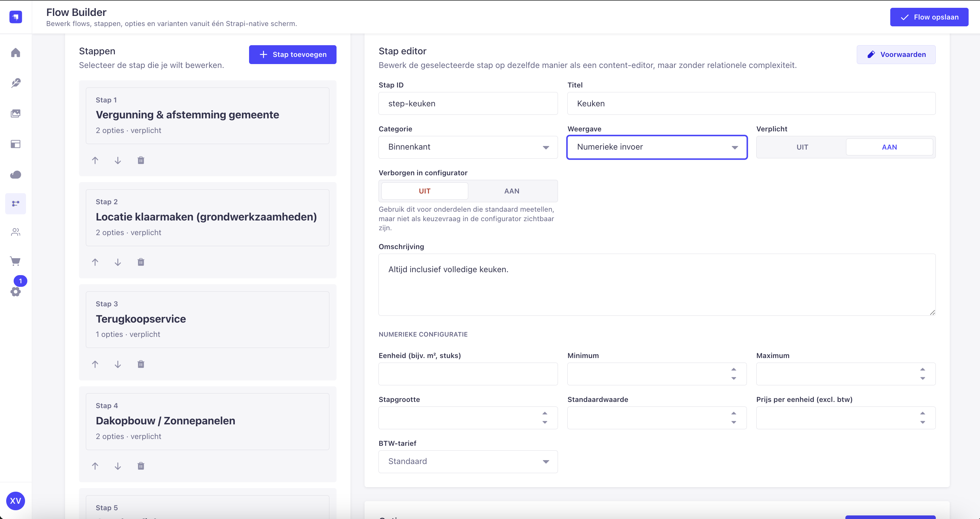Increase the Stapgrootte stepper
Image resolution: width=980 pixels, height=519 pixels.
(x=545, y=413)
